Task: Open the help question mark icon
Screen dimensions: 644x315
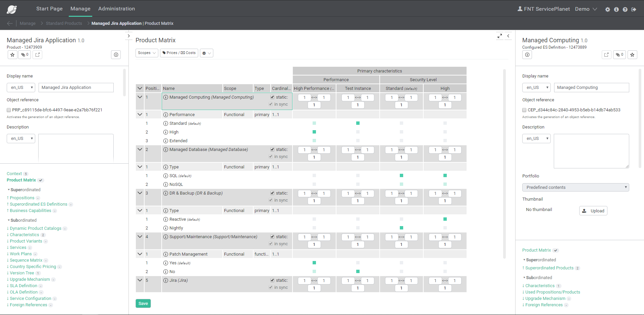Action: pos(625,9)
